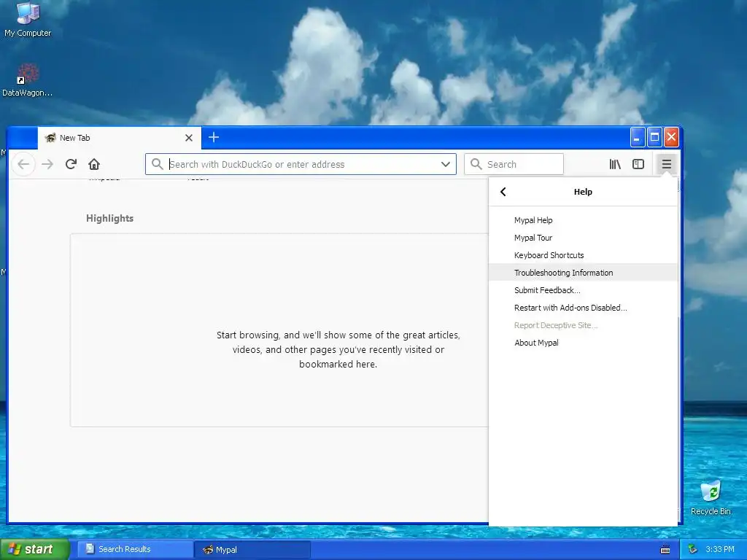Toggle the sidebar panel icon
Image resolution: width=747 pixels, height=560 pixels.
(638, 164)
